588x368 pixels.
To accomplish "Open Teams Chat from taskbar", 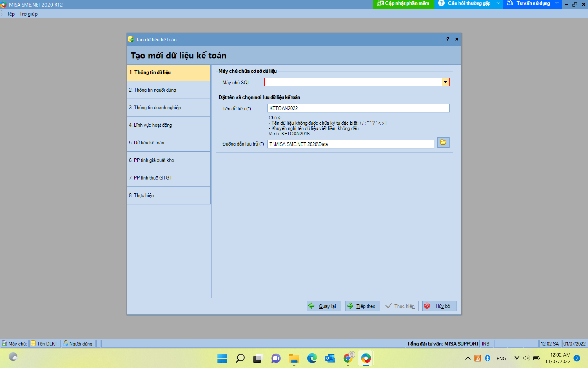I will point(276,358).
